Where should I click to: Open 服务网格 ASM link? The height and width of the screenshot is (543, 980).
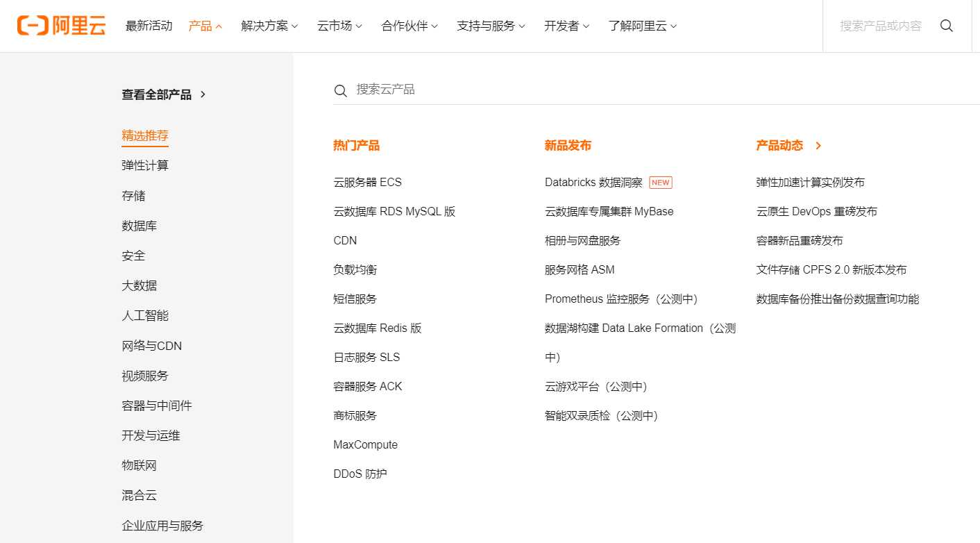tap(580, 270)
